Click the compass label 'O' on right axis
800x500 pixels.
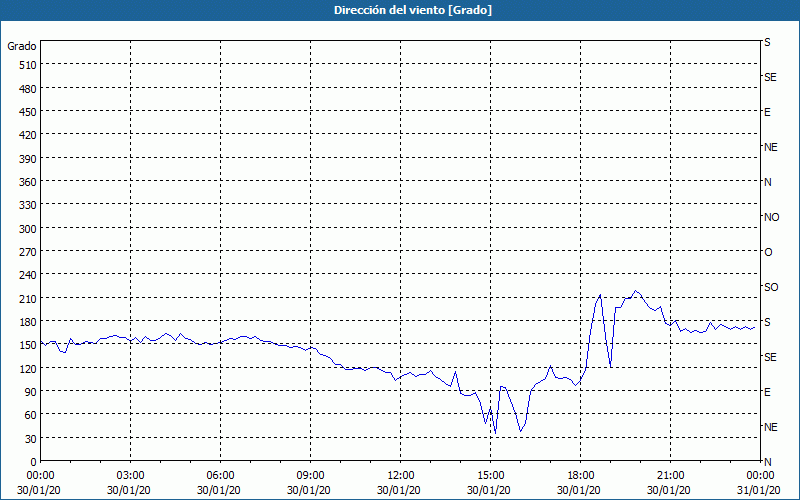pos(768,252)
